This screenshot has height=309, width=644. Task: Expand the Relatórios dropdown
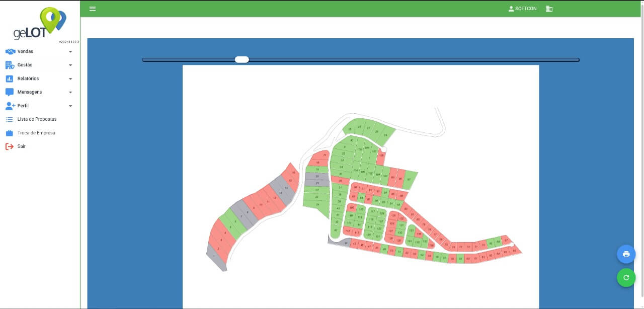coord(71,78)
